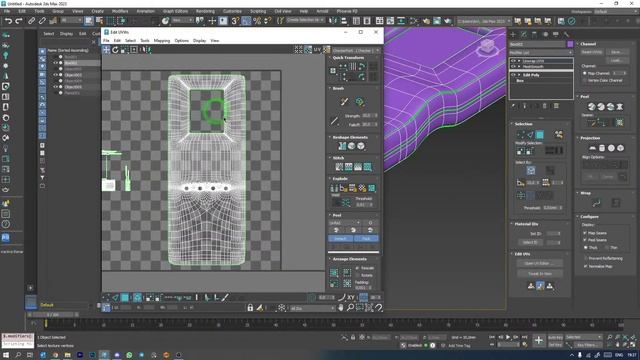Click purple object color swatch
Image resolution: width=640 pixels, height=360 pixels.
click(570, 44)
